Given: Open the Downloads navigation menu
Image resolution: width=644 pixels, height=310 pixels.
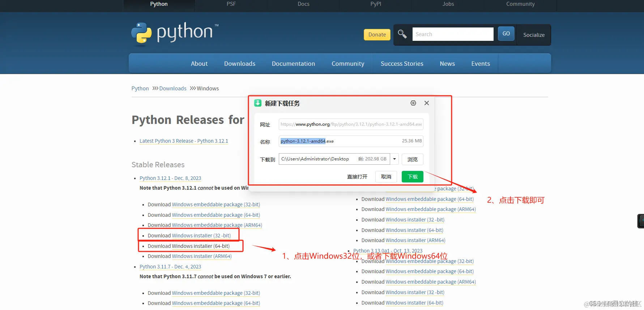Looking at the screenshot, I should tap(240, 64).
